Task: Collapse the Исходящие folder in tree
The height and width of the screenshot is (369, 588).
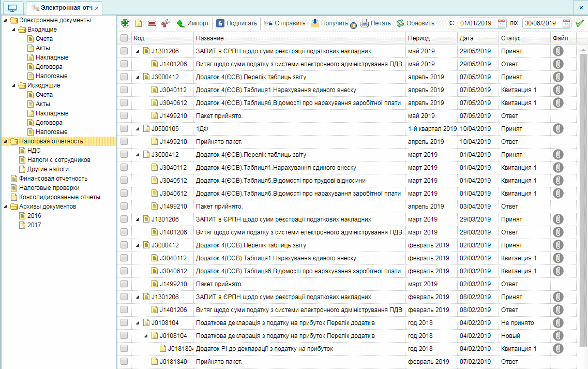Action: [13, 86]
